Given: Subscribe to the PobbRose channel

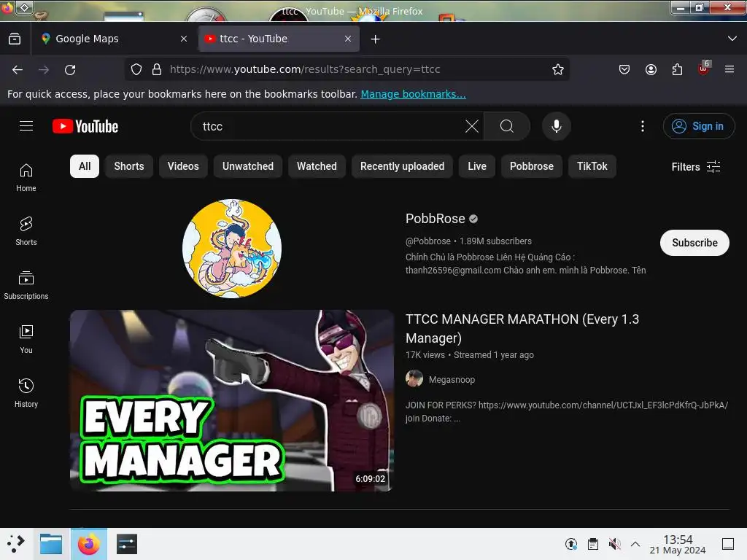Looking at the screenshot, I should [x=694, y=243].
